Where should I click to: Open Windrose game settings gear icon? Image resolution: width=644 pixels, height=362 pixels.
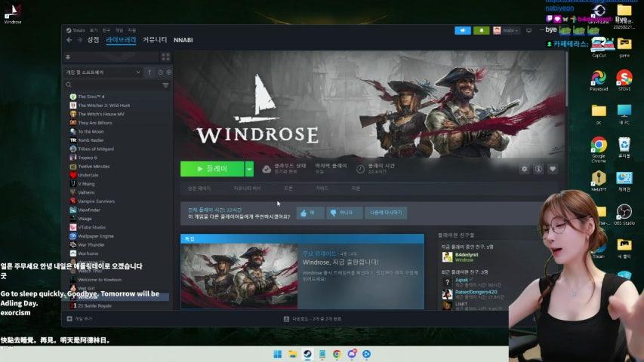click(x=525, y=169)
